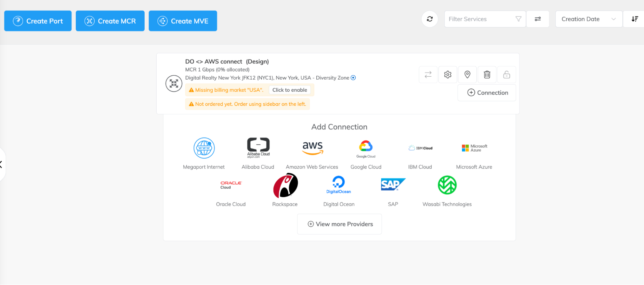
Task: Delete the MCR using trash icon
Action: (487, 75)
